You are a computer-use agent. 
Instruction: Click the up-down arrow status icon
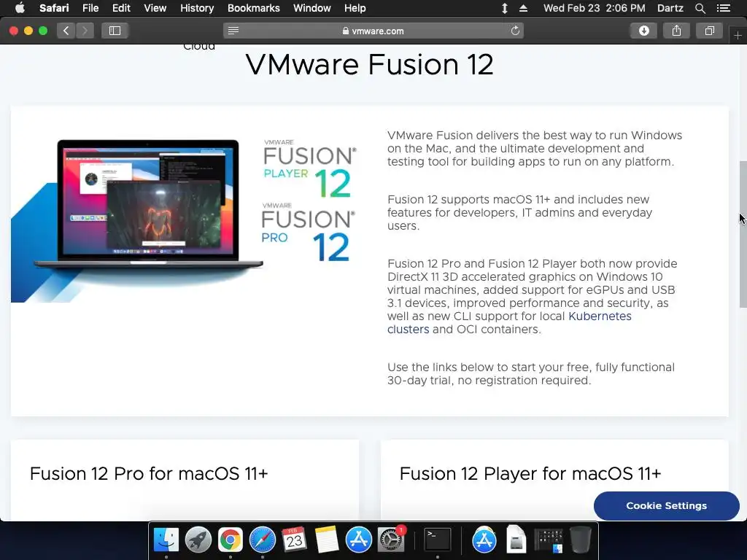click(x=505, y=8)
